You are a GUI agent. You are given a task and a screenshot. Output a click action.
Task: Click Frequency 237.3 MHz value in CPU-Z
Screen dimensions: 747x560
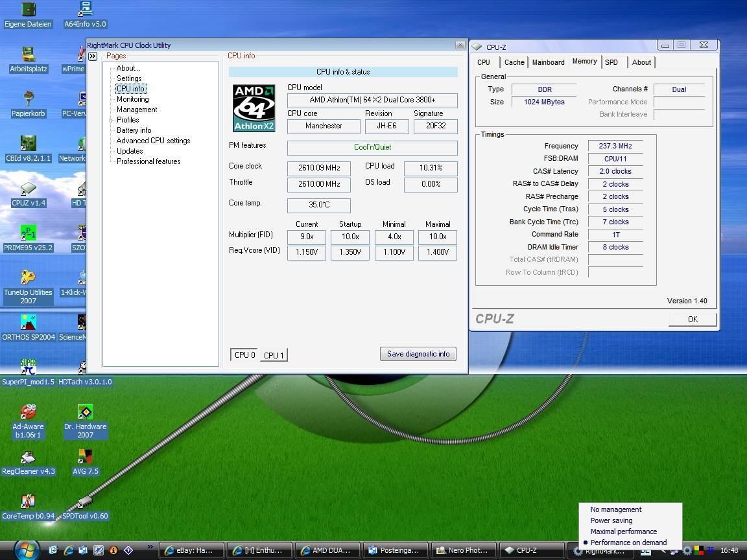[615, 146]
